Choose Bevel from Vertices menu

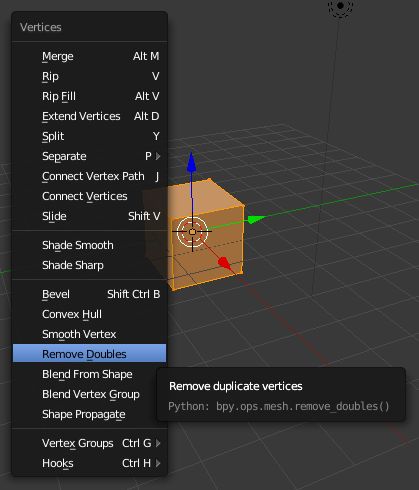coord(89,294)
